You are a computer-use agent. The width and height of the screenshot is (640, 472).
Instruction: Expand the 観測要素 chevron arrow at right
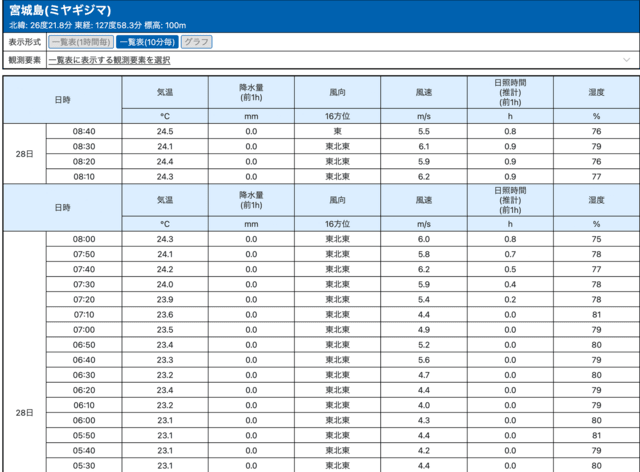click(626, 60)
